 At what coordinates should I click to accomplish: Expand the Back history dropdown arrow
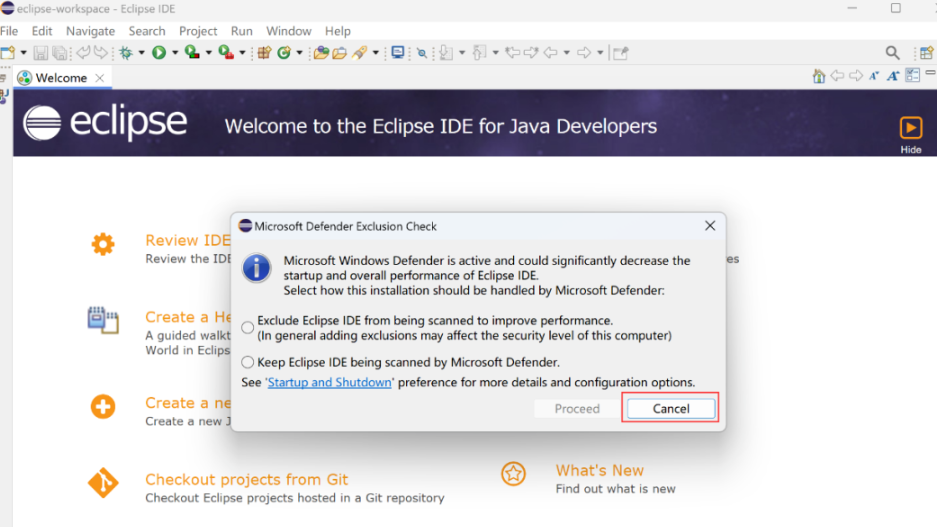click(567, 53)
